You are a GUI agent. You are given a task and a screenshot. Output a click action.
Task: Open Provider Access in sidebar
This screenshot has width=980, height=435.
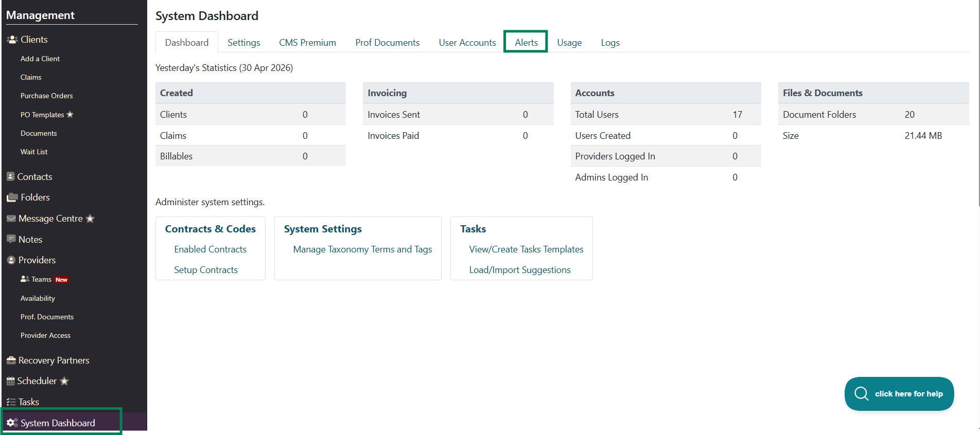point(45,335)
